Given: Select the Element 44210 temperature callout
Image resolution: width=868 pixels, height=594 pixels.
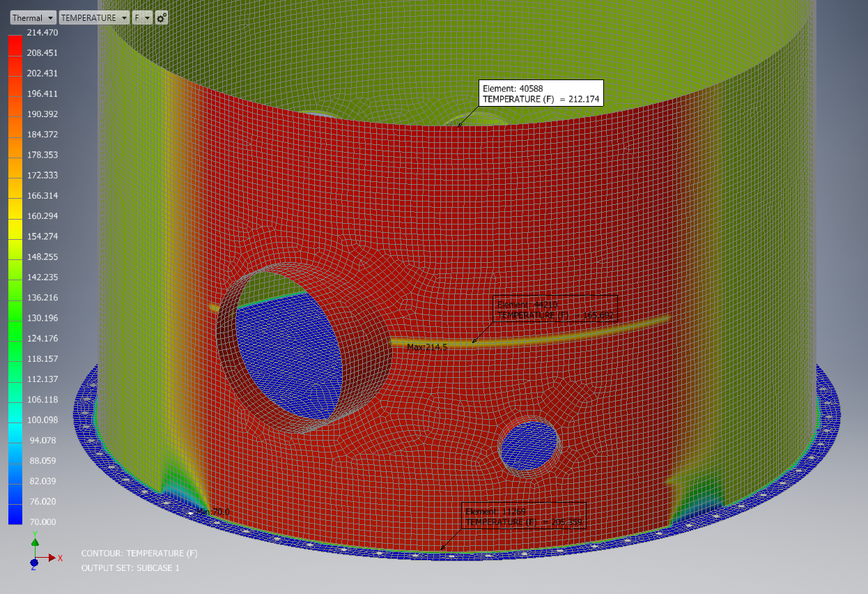Looking at the screenshot, I should pyautogui.click(x=554, y=310).
